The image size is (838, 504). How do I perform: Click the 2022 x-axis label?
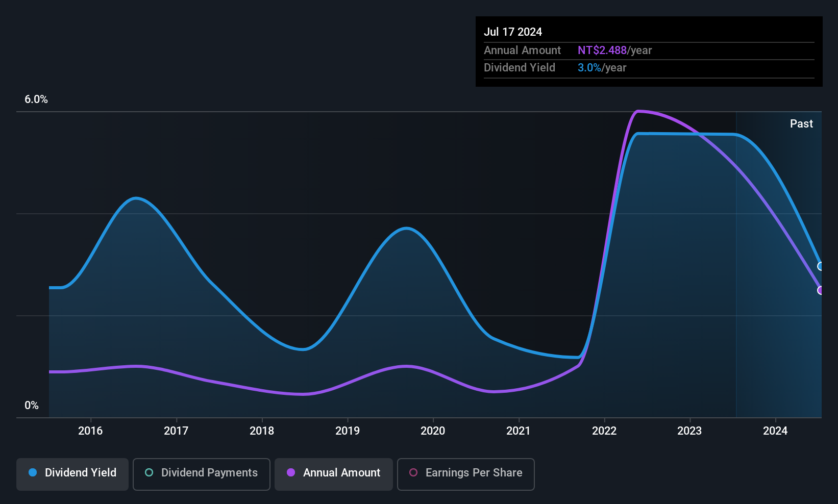click(604, 431)
